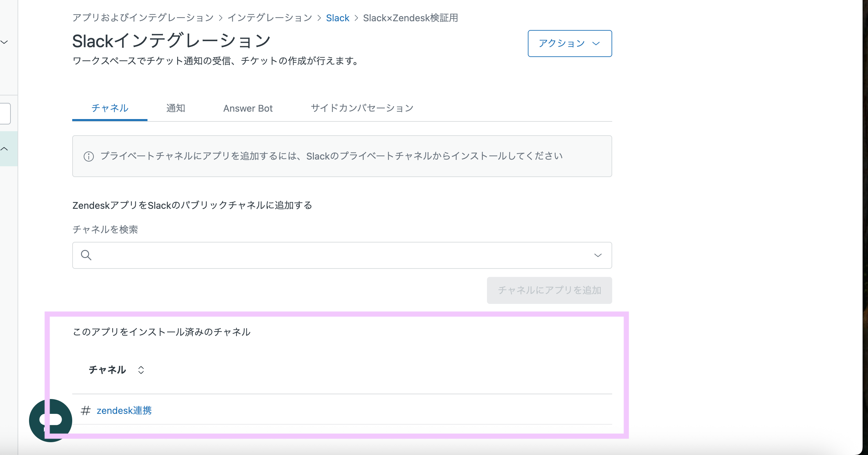Open the サイドカンバセーション tab

(x=362, y=108)
